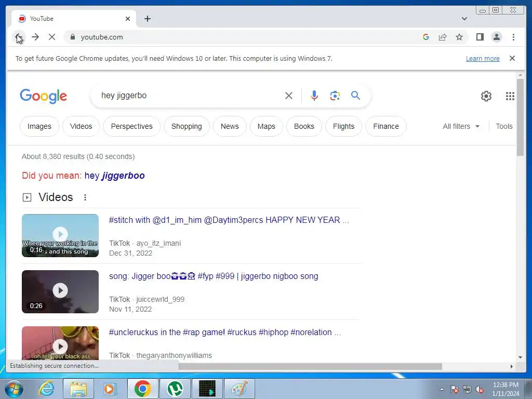The height and width of the screenshot is (399, 532).
Task: Switch to Flights results filter
Action: pos(343,126)
